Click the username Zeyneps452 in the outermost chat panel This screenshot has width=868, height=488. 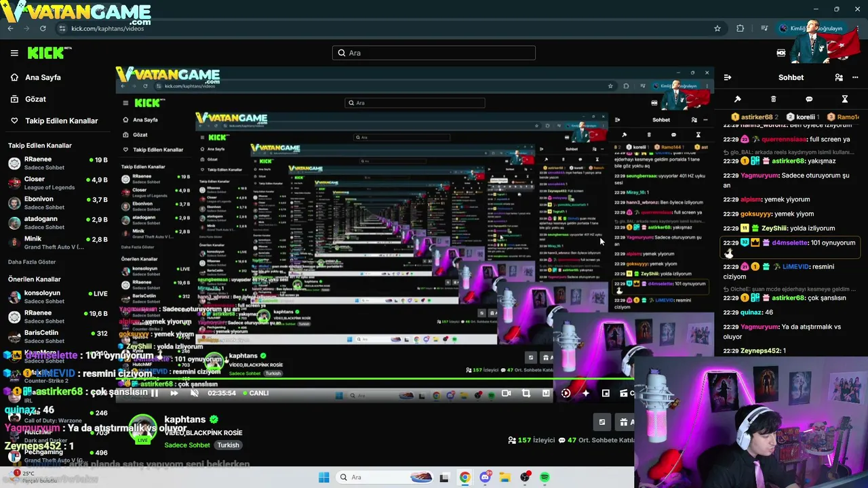(760, 351)
